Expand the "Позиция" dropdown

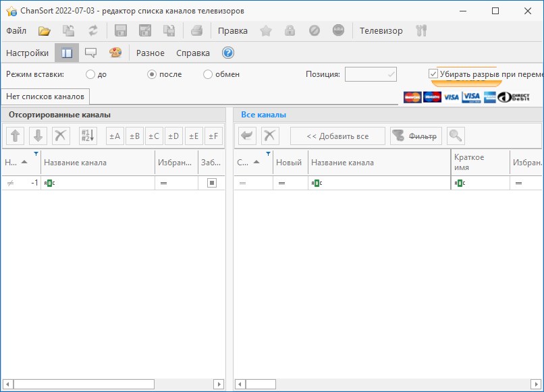click(390, 74)
